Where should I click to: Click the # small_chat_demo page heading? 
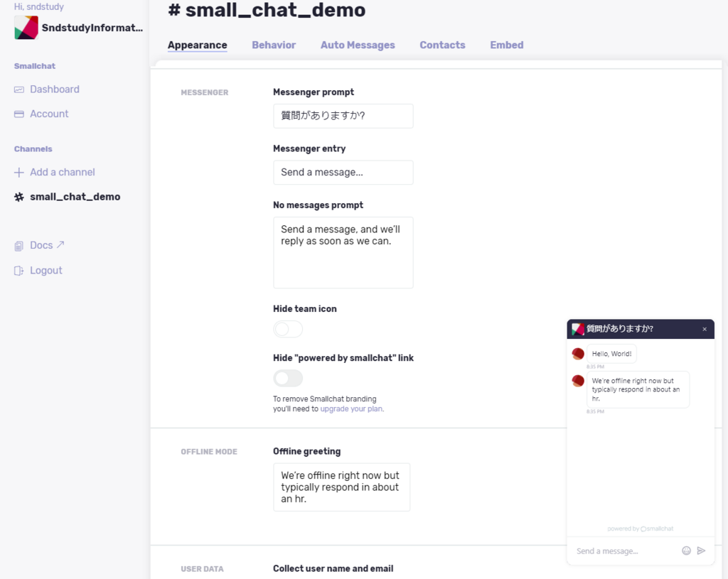coord(267,10)
